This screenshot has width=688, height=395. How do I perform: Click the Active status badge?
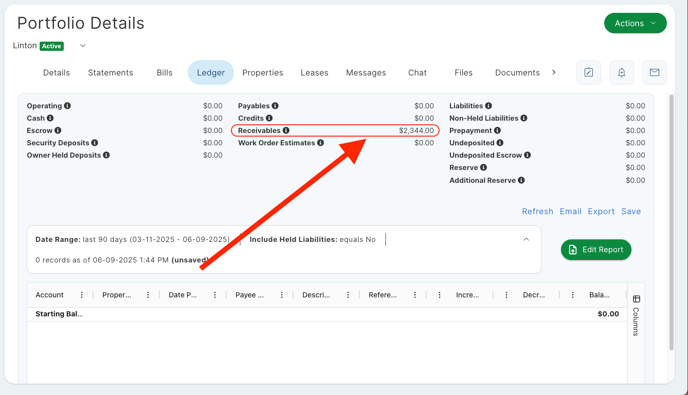pyautogui.click(x=52, y=46)
